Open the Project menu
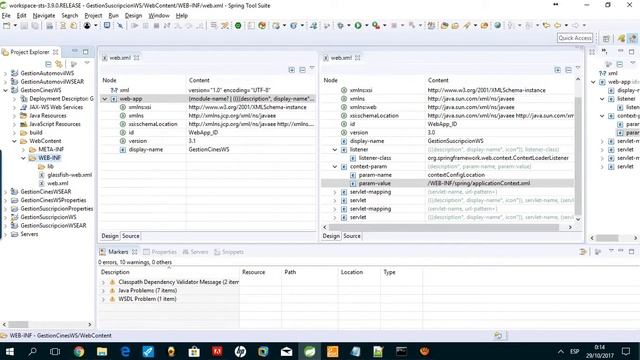This screenshot has height=360, width=640. click(93, 16)
